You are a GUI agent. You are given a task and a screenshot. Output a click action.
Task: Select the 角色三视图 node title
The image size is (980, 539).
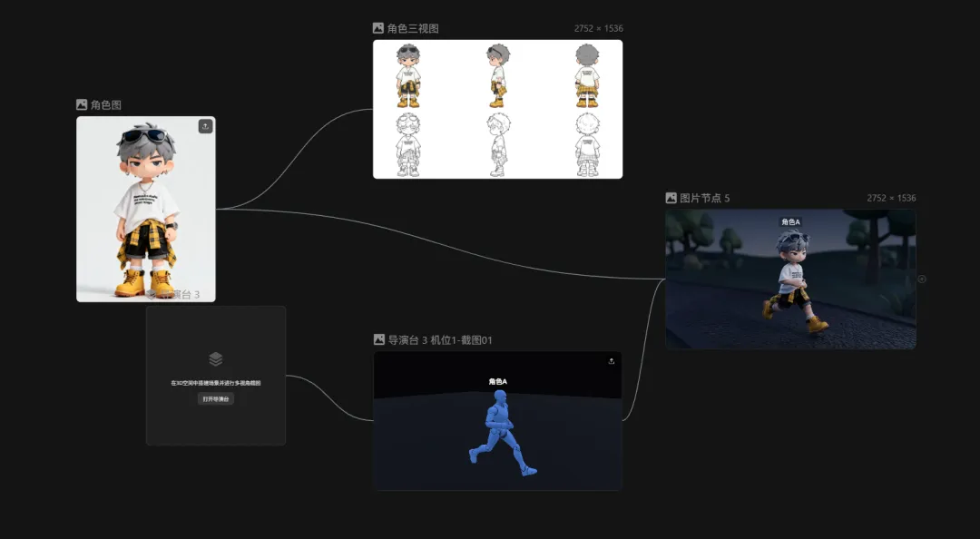pyautogui.click(x=413, y=28)
